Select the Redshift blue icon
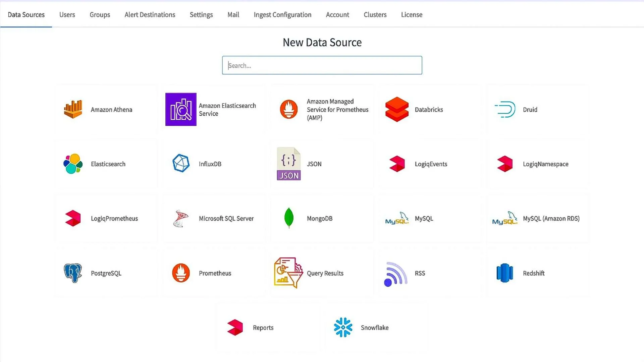The height and width of the screenshot is (362, 644). tap(505, 273)
